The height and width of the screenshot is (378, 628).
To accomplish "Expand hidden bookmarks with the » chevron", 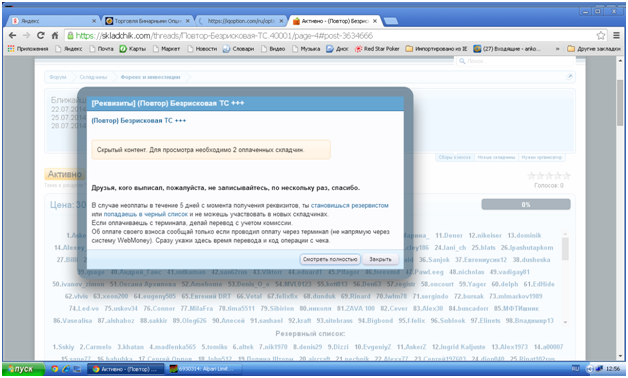I will (557, 49).
